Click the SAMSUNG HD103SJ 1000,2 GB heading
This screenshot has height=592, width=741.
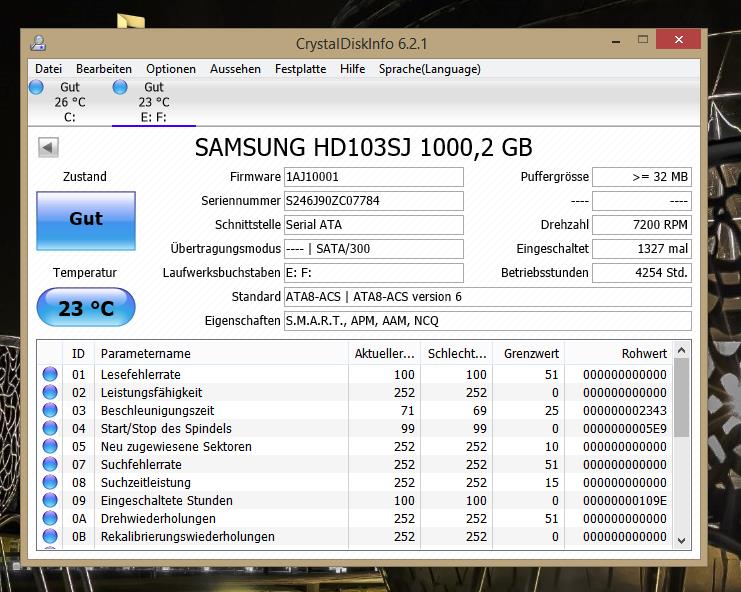[x=363, y=147]
